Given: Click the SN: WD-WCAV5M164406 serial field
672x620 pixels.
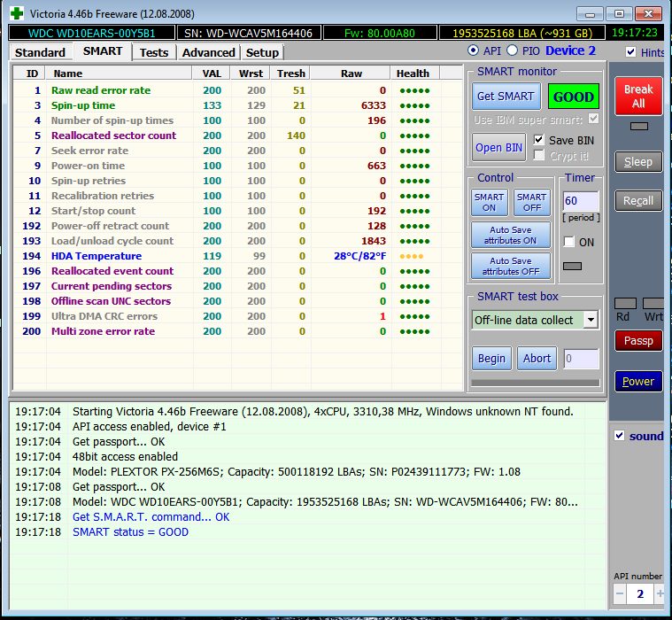Looking at the screenshot, I should [x=249, y=33].
